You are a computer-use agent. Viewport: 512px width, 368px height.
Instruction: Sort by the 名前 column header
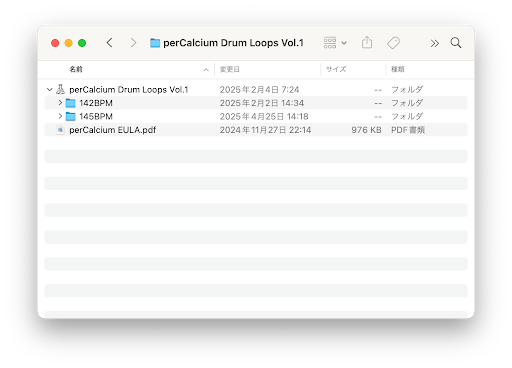tap(76, 69)
